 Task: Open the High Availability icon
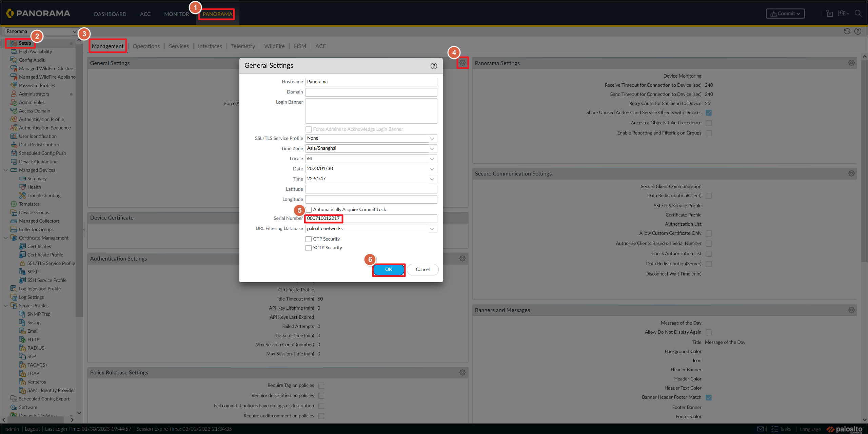tap(14, 51)
